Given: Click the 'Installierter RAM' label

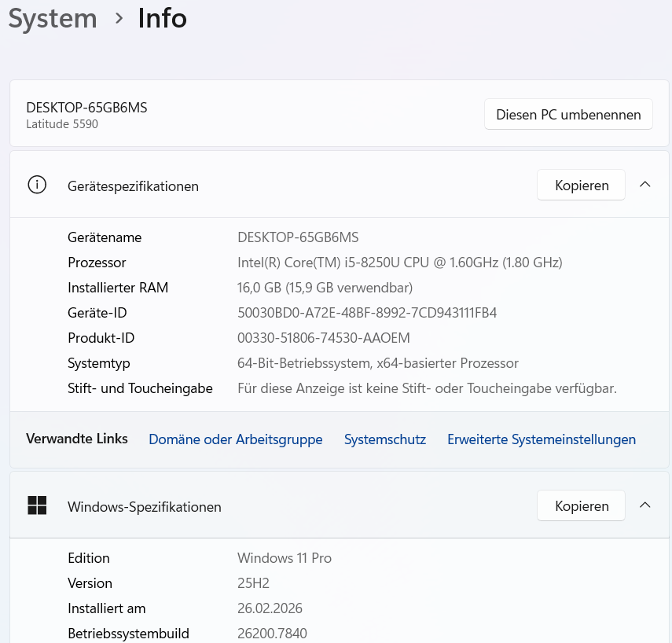Looking at the screenshot, I should (x=118, y=288).
